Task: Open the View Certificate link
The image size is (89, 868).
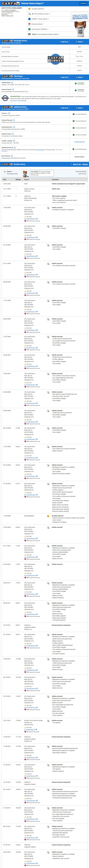Action: tap(22, 100)
